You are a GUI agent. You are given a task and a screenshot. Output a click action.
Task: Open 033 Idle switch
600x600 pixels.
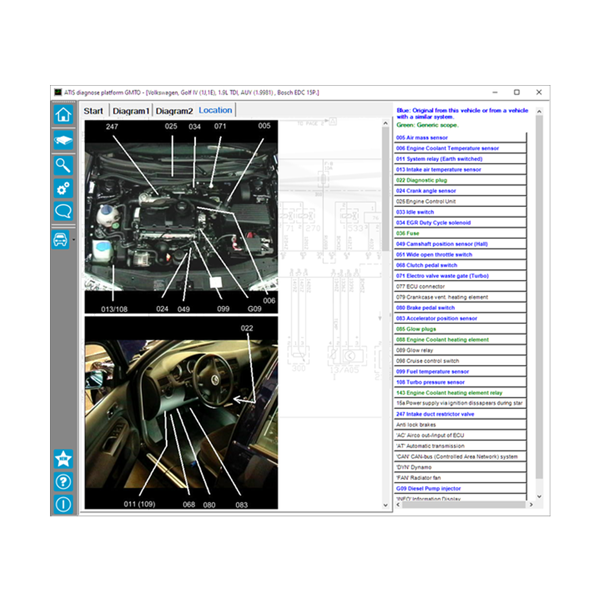coord(460,212)
